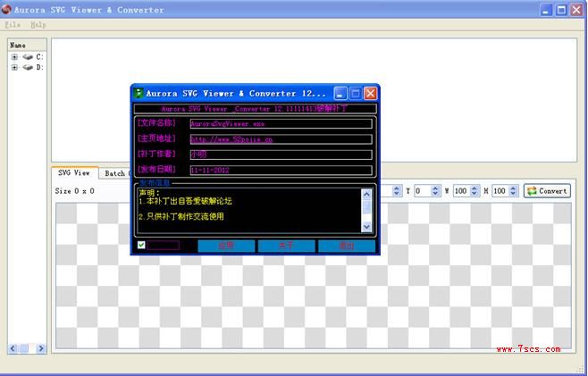The image size is (588, 376).
Task: Click the left panel horizontal scrollbar
Action: [26, 348]
